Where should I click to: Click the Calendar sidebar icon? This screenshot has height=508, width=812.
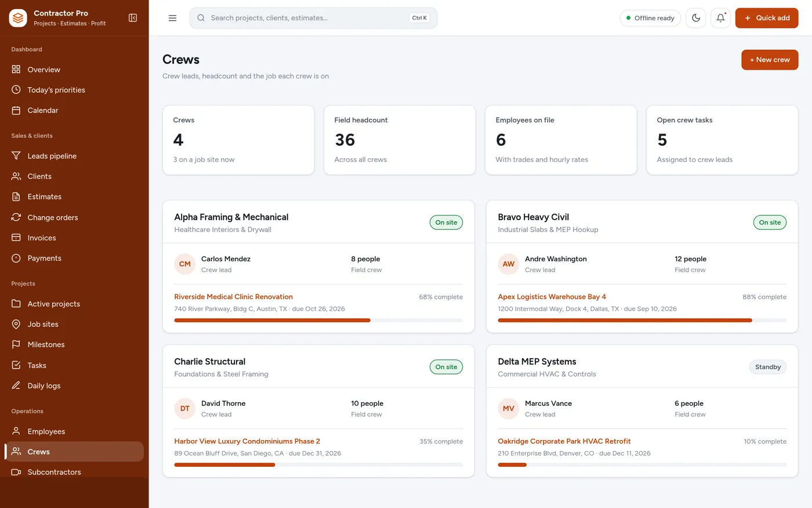click(x=16, y=110)
